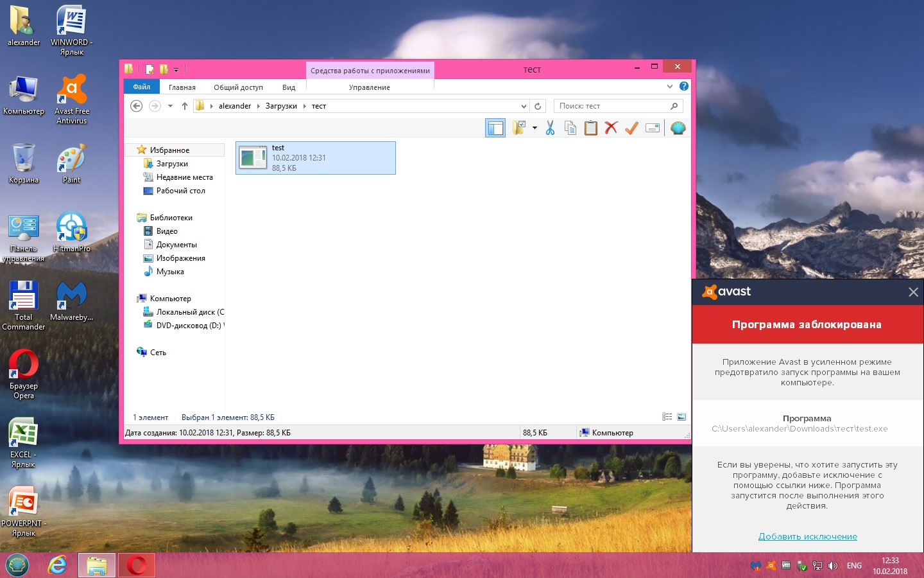Select the Avast Free Antivirus desktop icon
924x578 pixels.
click(x=72, y=100)
